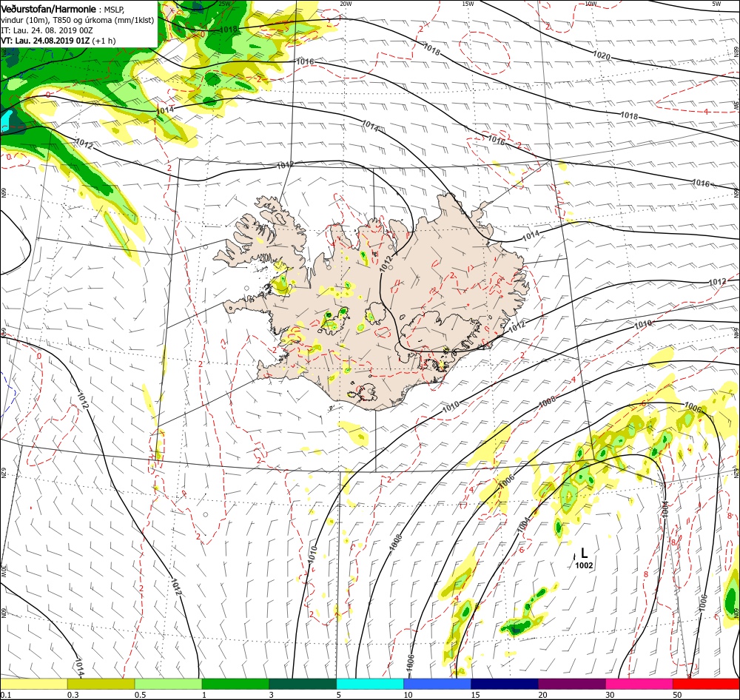The image size is (740, 700).
Task: Click the '15W' longitude label
Action: [468, 3]
